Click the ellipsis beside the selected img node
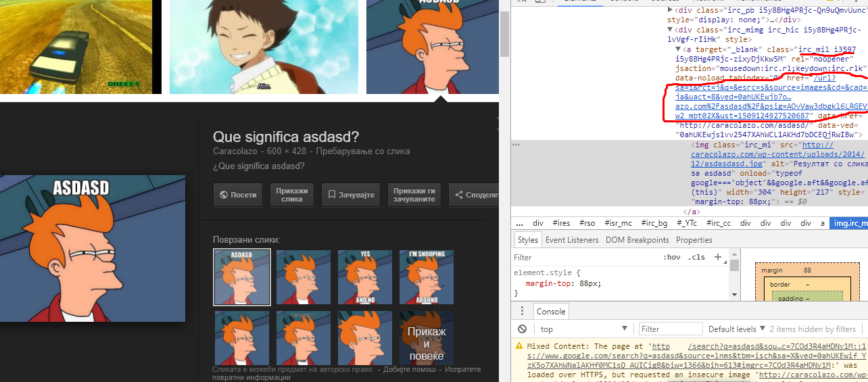The height and width of the screenshot is (382, 868). tap(516, 145)
